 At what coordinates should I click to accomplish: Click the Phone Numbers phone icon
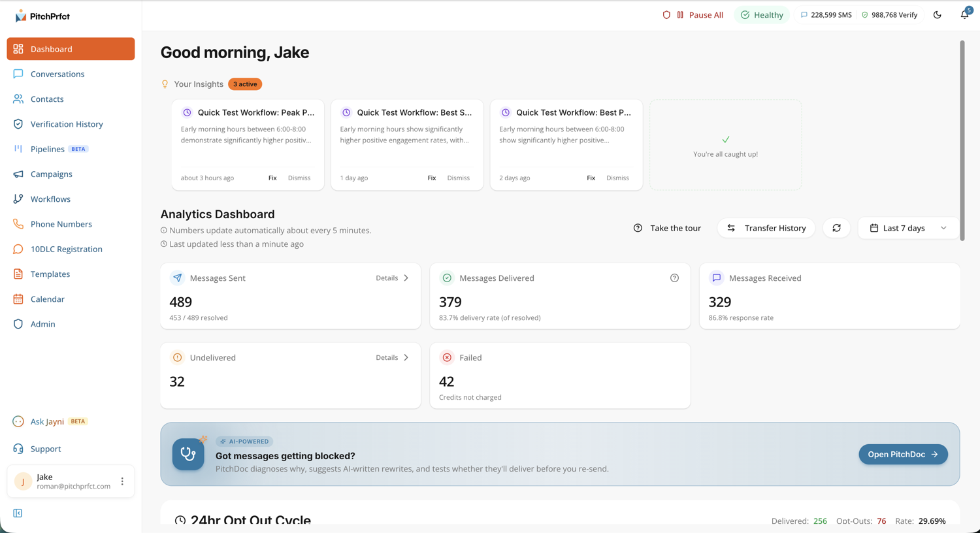pyautogui.click(x=18, y=224)
